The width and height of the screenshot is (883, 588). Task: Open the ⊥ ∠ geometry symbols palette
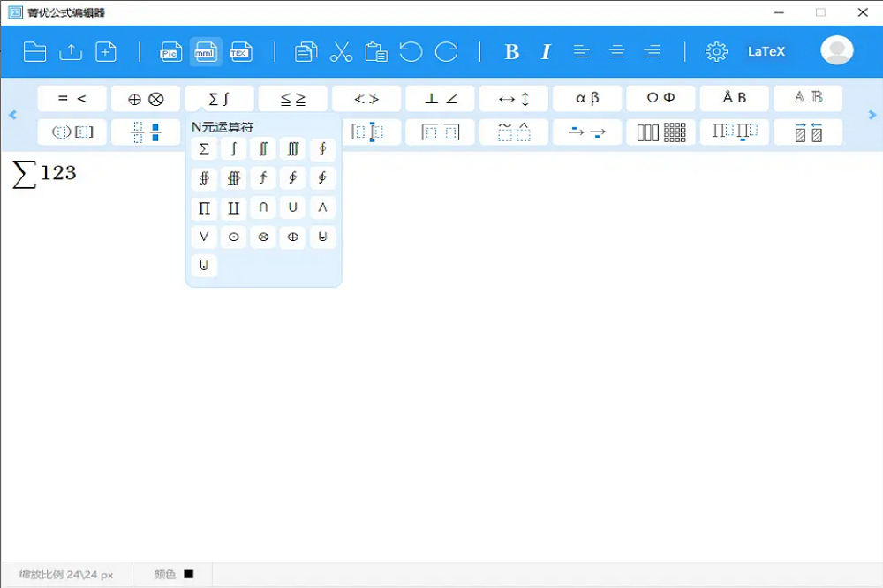(x=441, y=99)
